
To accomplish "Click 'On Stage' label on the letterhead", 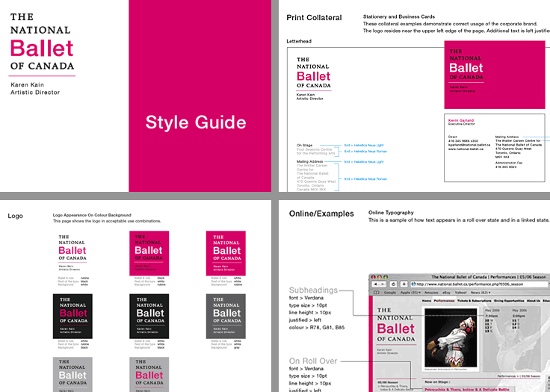I will coord(304,145).
